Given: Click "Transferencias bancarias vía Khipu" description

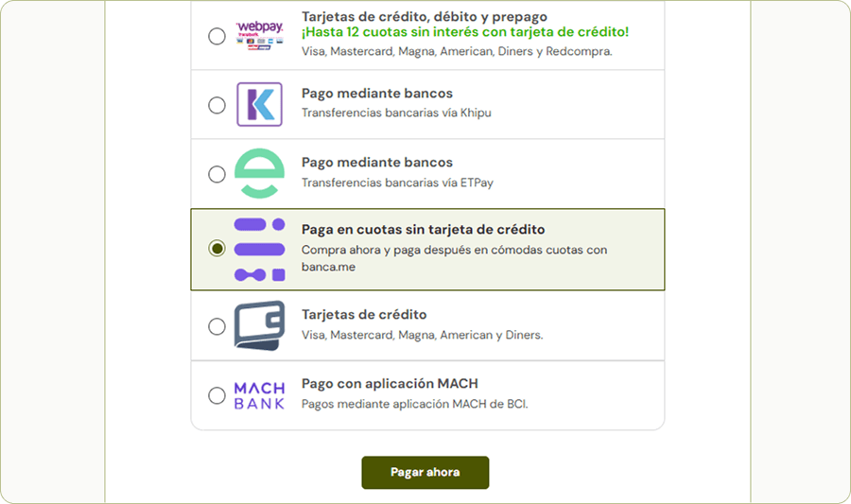Looking at the screenshot, I should (396, 113).
